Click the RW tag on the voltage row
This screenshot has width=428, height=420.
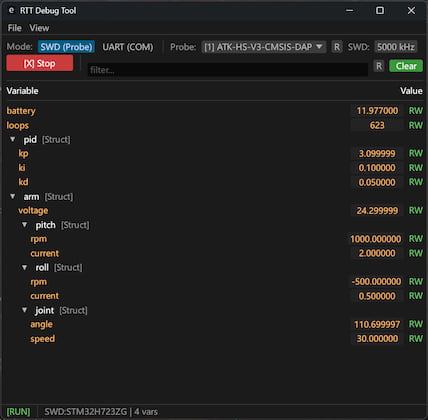416,211
